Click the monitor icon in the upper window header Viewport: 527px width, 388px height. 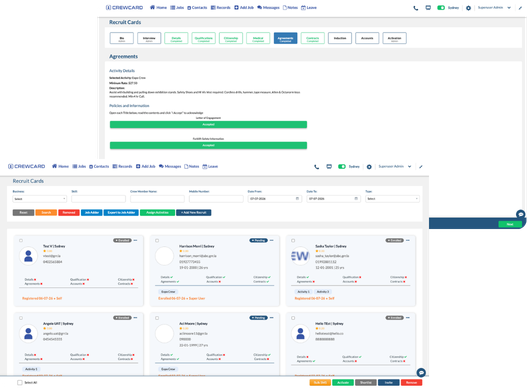pyautogui.click(x=428, y=8)
